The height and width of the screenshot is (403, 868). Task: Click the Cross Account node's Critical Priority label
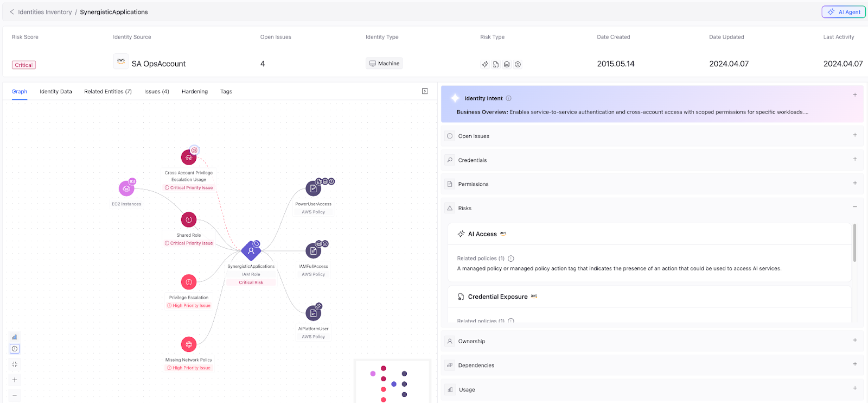coord(189,188)
